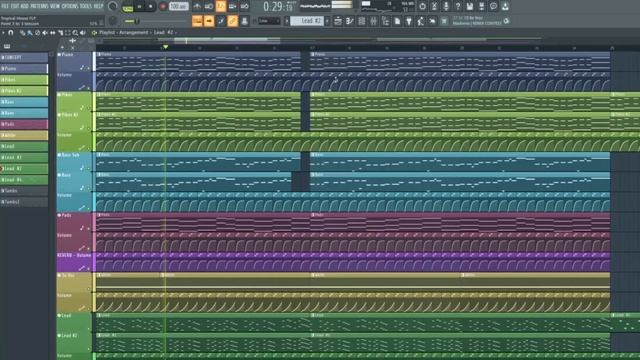Click the arrow left of pattern selector
The height and width of the screenshot is (360, 640).
pos(287,21)
